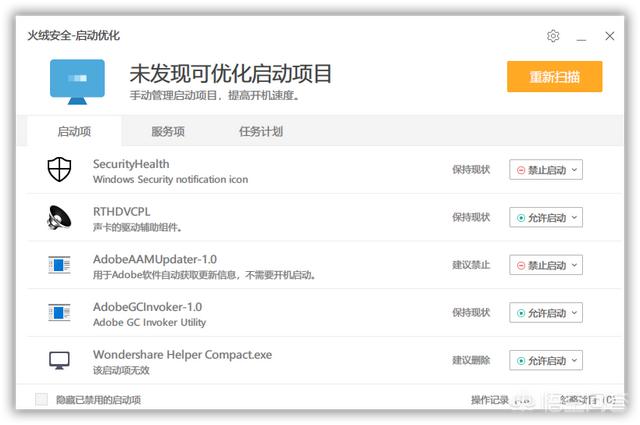
Task: Switch to the 任务计划 tab
Action: (261, 131)
